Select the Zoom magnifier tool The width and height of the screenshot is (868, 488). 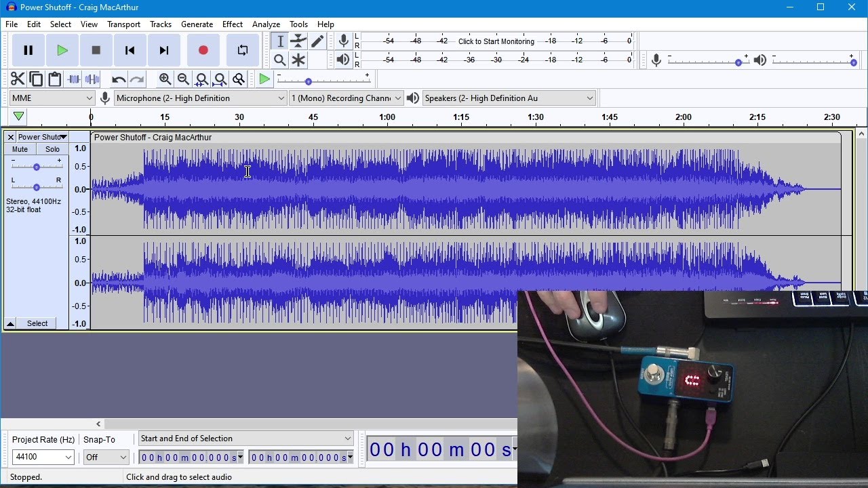[x=280, y=60]
